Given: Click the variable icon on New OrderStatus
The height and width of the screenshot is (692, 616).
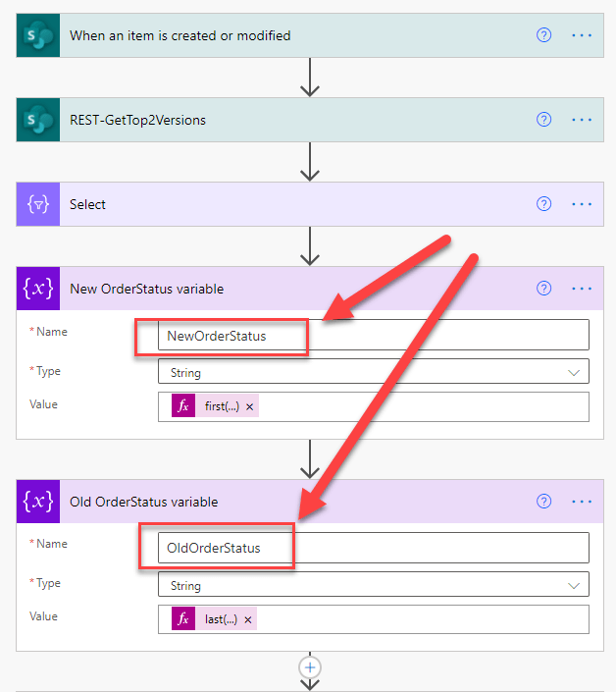Looking at the screenshot, I should [38, 289].
